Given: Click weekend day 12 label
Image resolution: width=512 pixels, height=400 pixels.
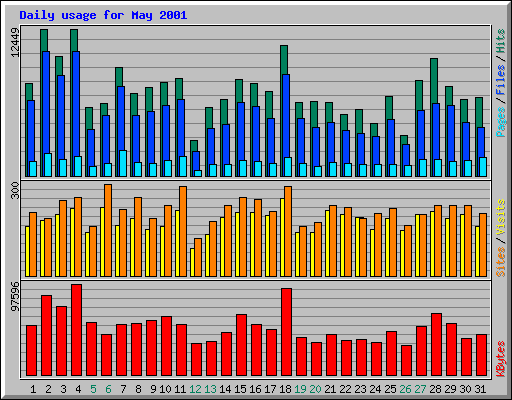Looking at the screenshot, I should click(195, 389).
